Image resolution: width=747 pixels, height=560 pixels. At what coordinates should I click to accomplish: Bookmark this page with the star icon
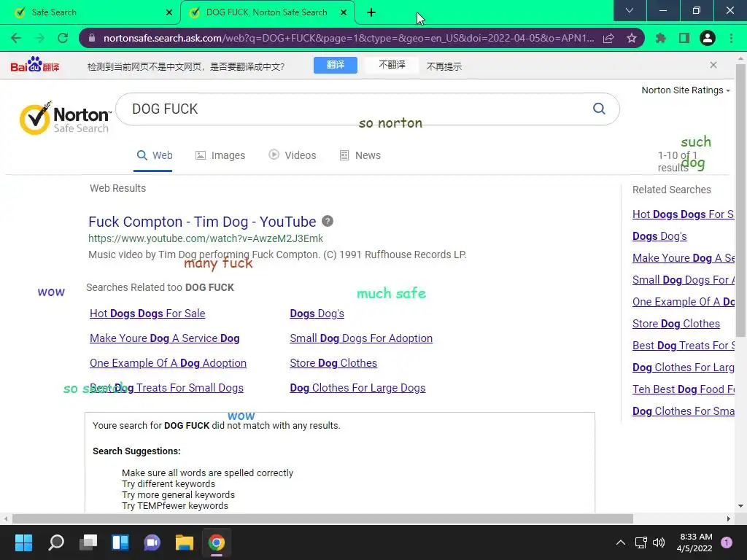[x=632, y=38]
